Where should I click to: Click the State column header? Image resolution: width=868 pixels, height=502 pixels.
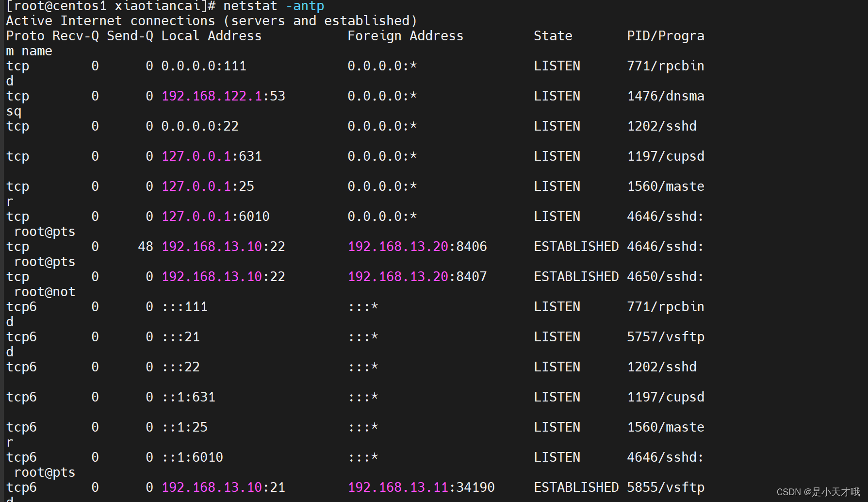pos(552,35)
